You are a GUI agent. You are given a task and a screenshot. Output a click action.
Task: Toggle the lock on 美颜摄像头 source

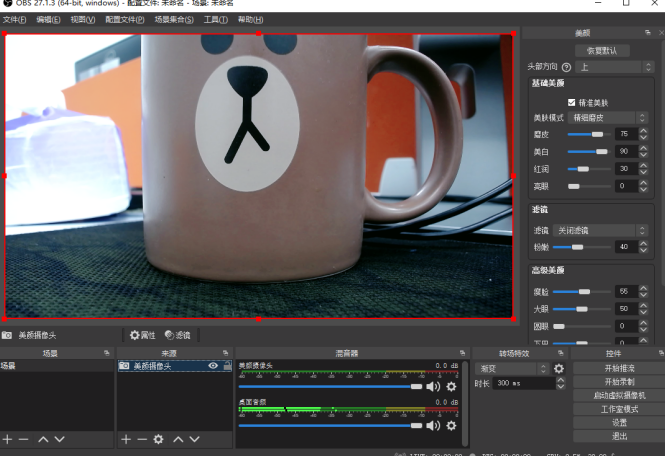pyautogui.click(x=226, y=366)
